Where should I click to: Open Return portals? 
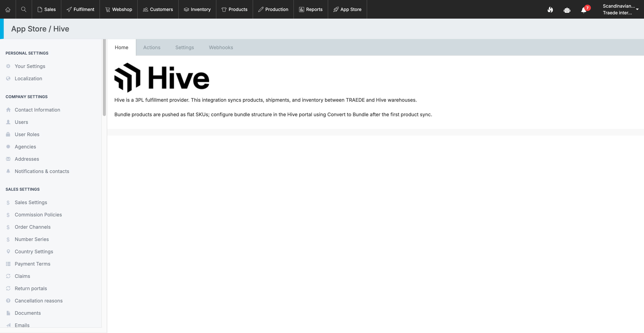tap(31, 288)
